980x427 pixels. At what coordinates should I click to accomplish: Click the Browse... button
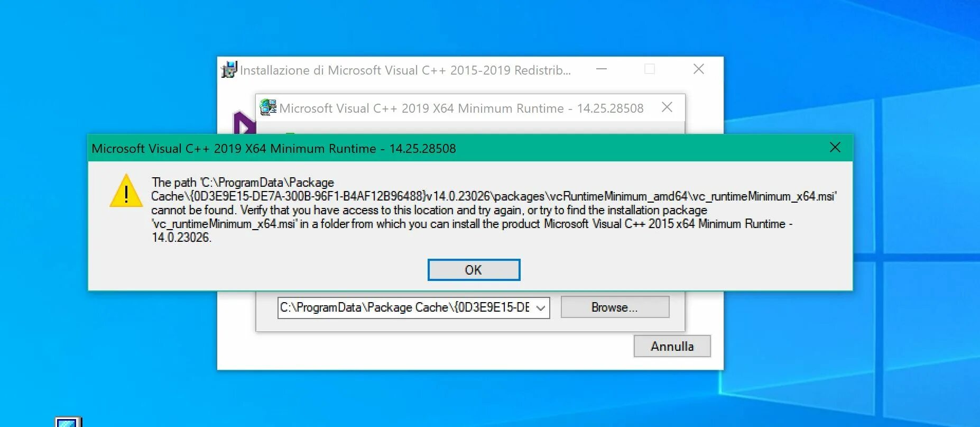[x=615, y=307]
